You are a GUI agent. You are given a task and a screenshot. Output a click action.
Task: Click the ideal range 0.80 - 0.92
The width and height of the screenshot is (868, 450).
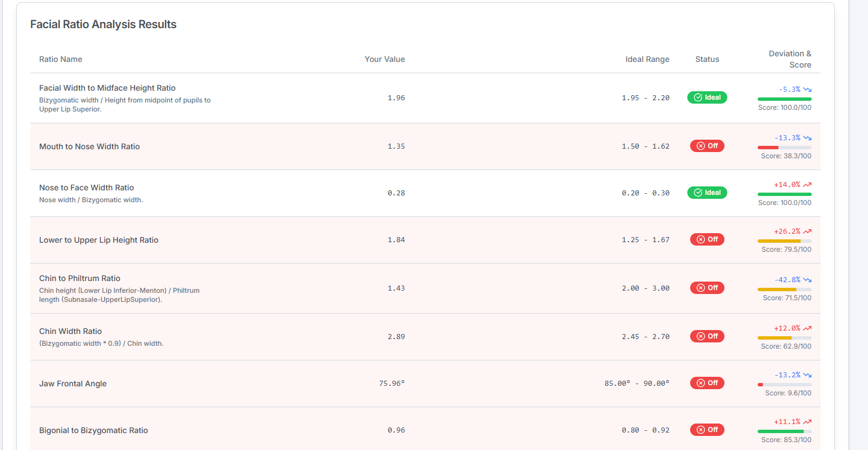pyautogui.click(x=646, y=430)
